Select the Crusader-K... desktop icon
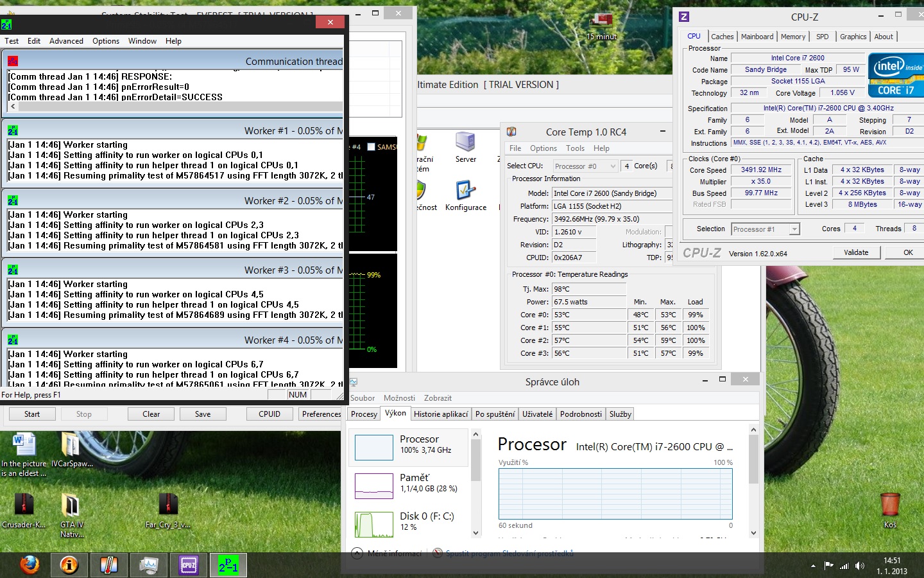This screenshot has height=578, width=924. pyautogui.click(x=24, y=511)
